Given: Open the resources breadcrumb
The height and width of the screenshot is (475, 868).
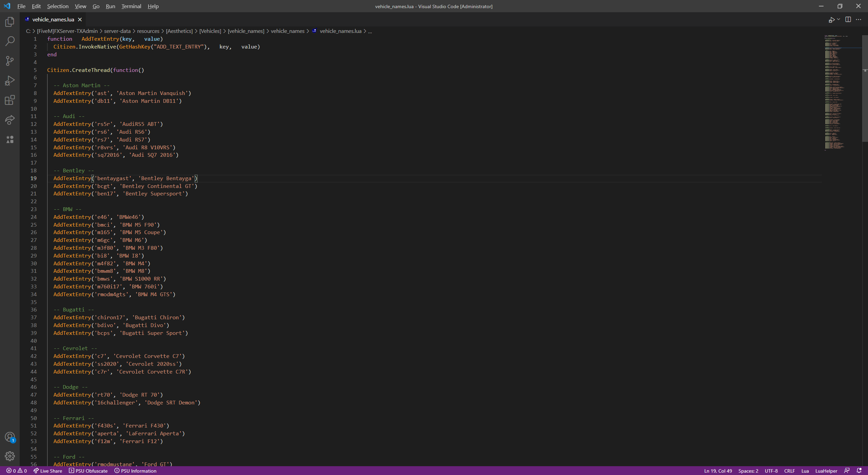Looking at the screenshot, I should (148, 31).
